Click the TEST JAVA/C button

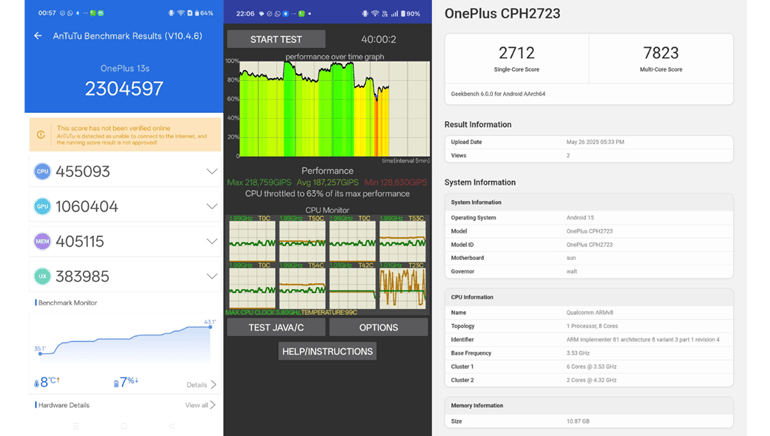coord(276,327)
